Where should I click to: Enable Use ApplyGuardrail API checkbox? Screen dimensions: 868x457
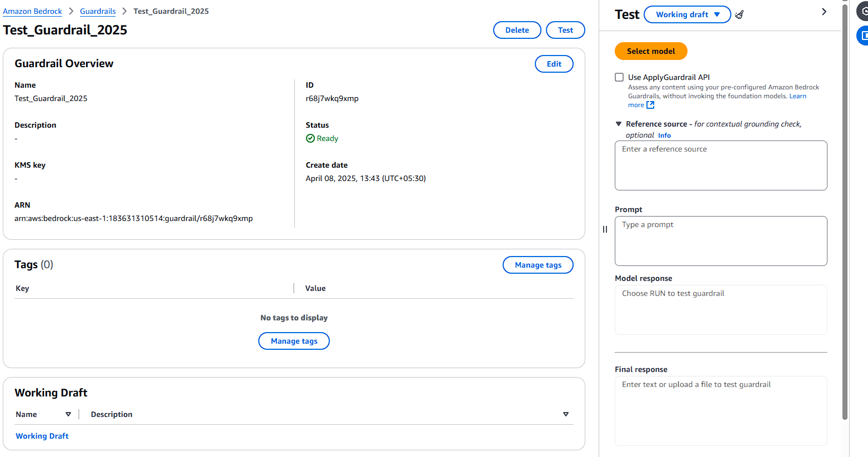click(619, 77)
